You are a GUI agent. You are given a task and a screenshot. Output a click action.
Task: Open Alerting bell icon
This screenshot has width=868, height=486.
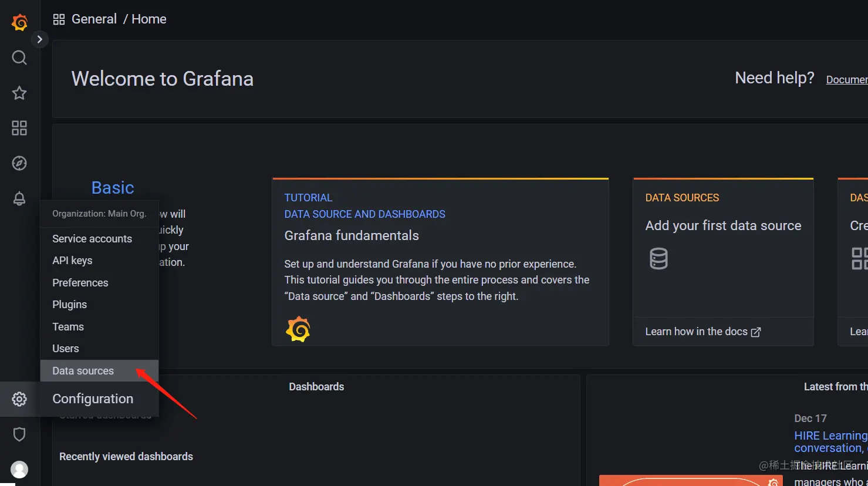[x=19, y=198]
